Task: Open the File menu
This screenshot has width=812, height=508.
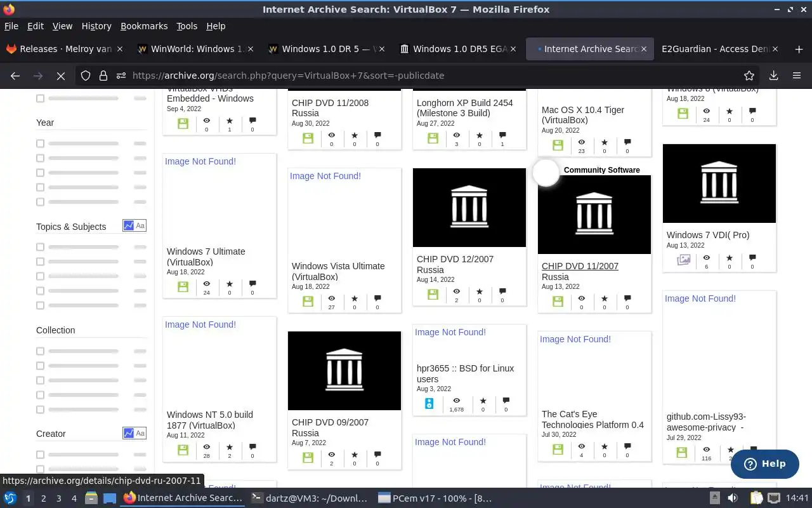Action: (11, 26)
